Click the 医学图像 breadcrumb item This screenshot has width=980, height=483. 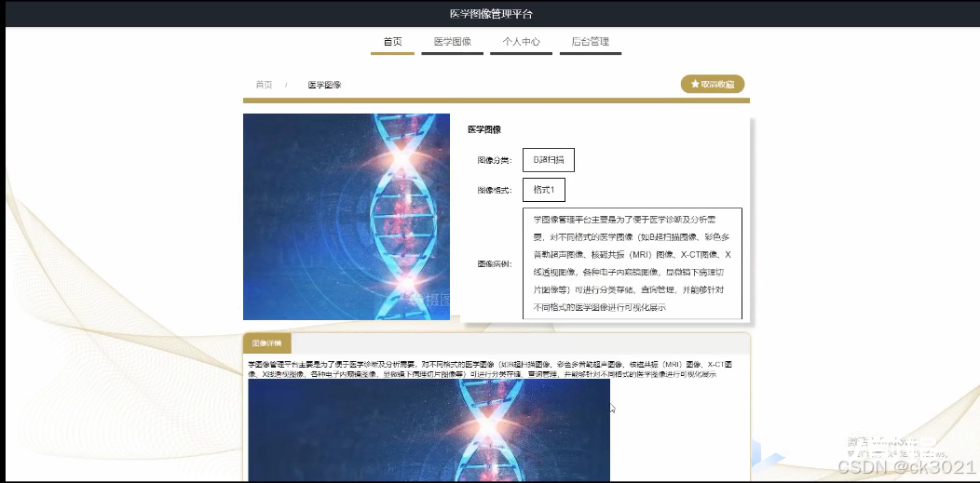coord(324,85)
